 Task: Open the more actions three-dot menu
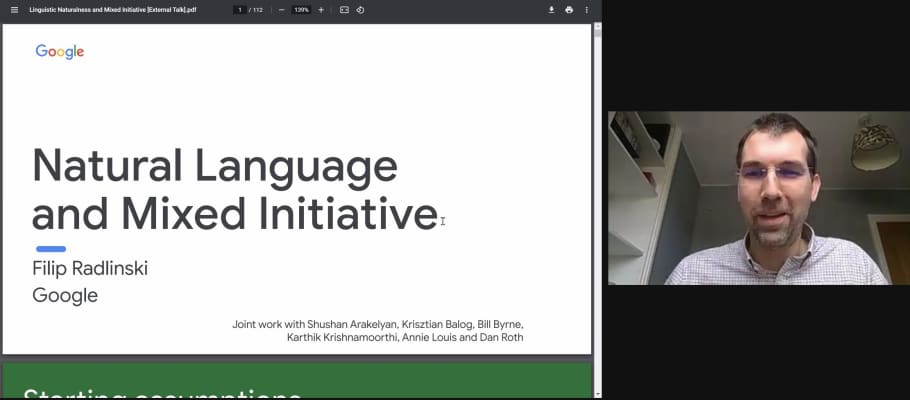(587, 10)
